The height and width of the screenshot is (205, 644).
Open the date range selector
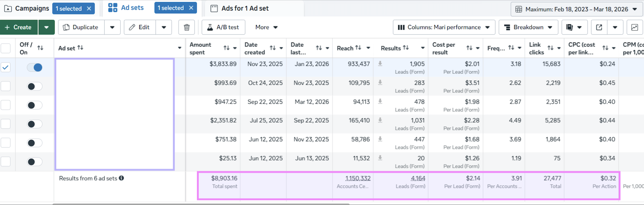(576, 9)
